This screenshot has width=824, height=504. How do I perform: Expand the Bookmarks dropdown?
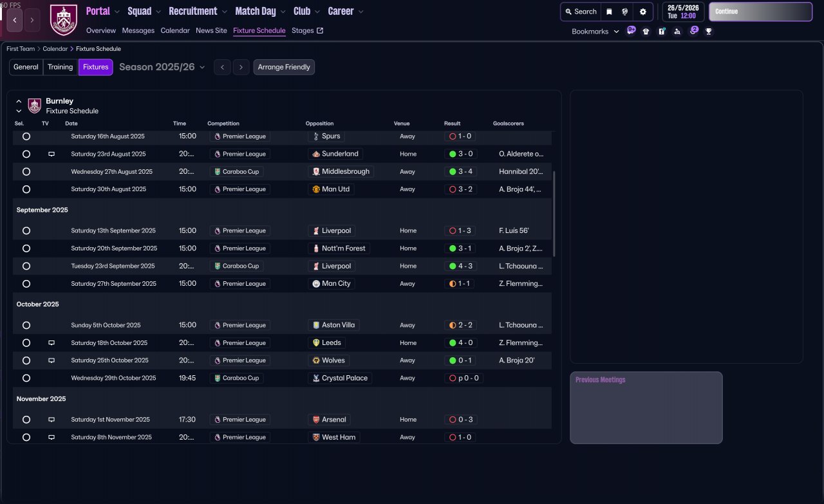click(595, 31)
